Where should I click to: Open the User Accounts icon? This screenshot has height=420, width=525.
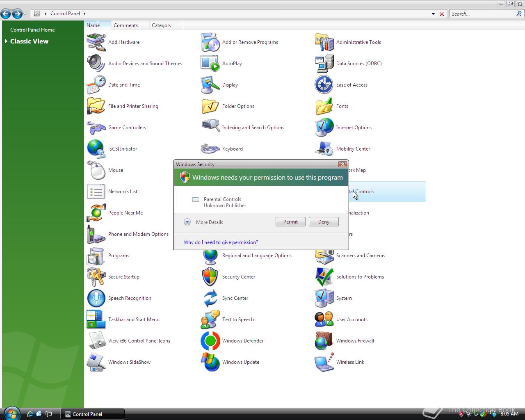[324, 320]
